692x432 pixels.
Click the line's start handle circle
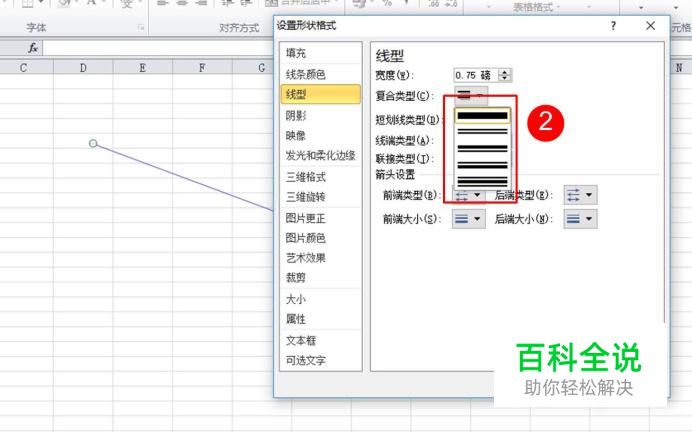pos(93,143)
